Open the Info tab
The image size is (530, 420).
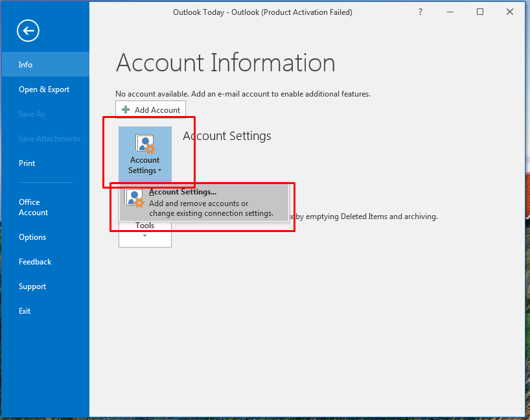[45, 64]
